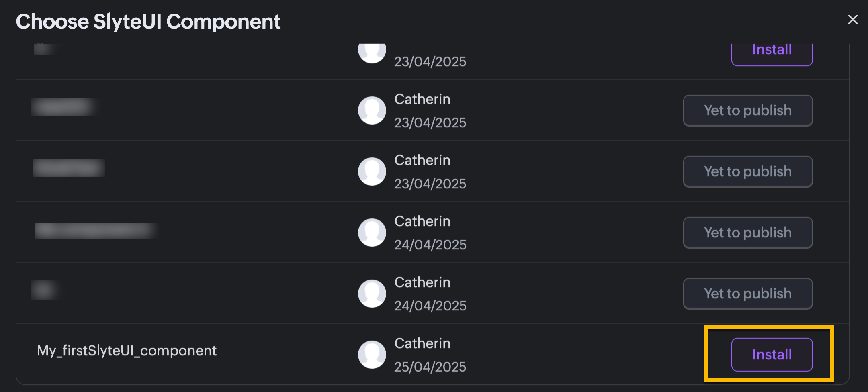Select the My_firstSlyteUI_component name
This screenshot has height=392, width=868.
click(127, 351)
